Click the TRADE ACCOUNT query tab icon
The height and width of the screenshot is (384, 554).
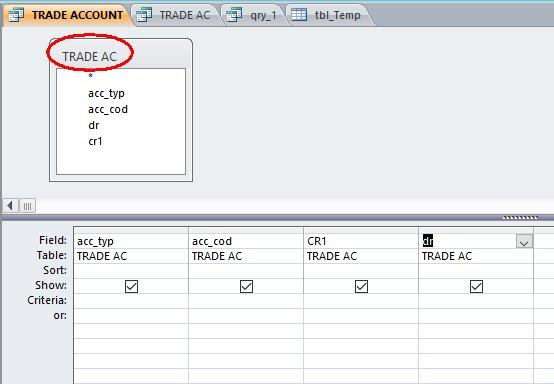[16, 14]
